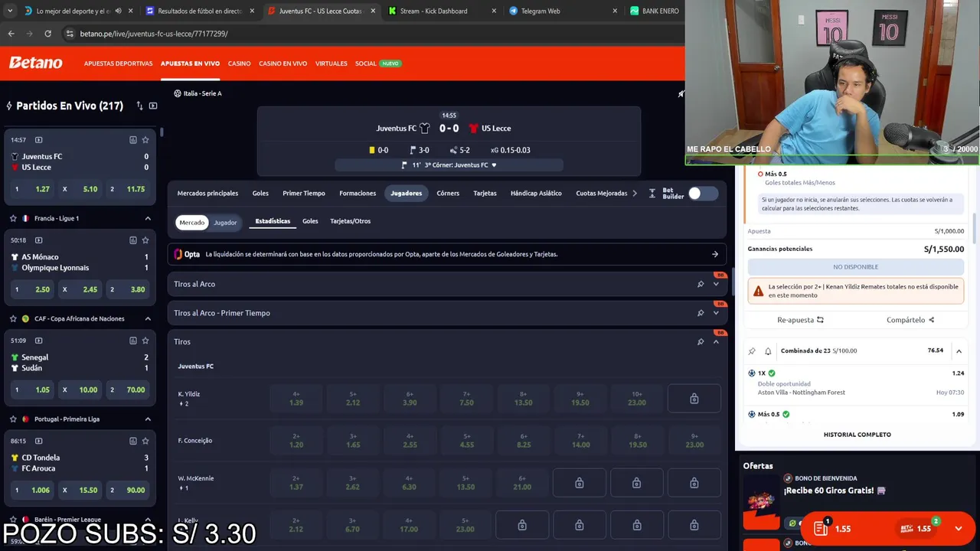Bet W. McKennie 2+ shots at 1.37
The width and height of the screenshot is (980, 551).
pyautogui.click(x=296, y=484)
